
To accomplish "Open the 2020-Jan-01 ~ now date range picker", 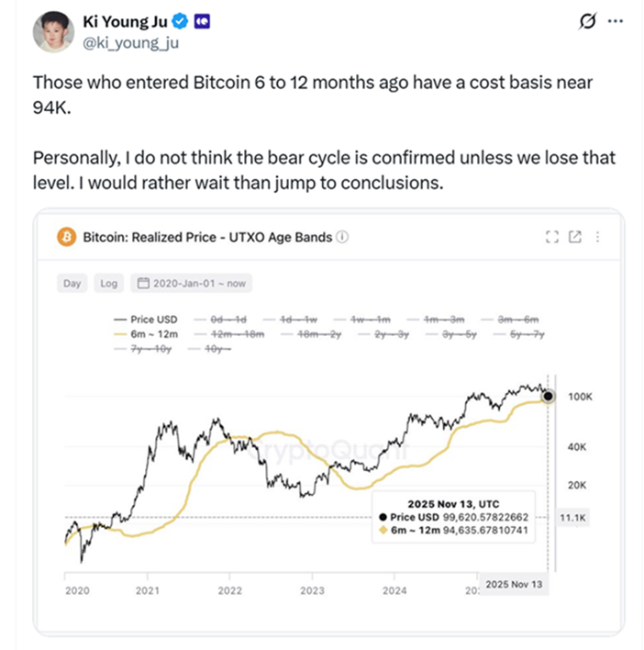I will point(191,284).
